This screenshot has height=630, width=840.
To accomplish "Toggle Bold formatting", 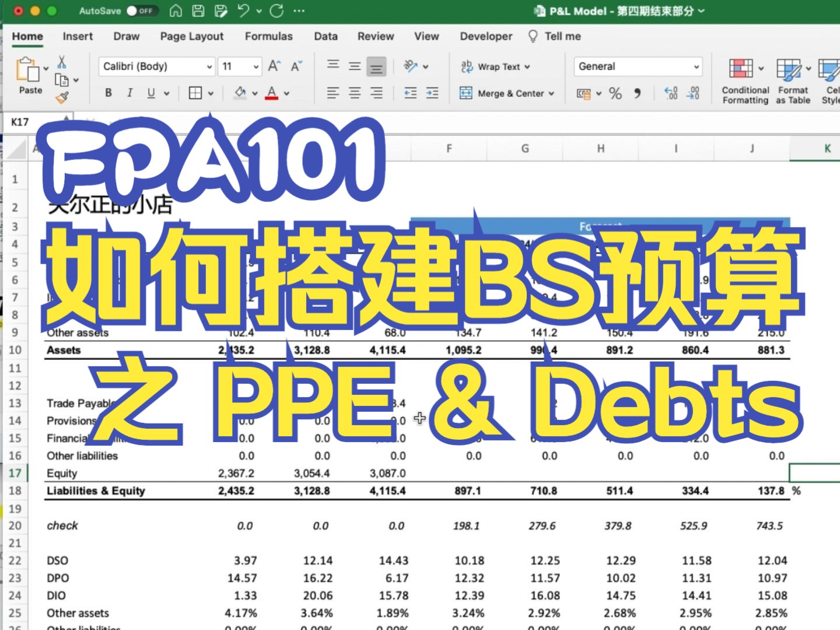I will [108, 93].
